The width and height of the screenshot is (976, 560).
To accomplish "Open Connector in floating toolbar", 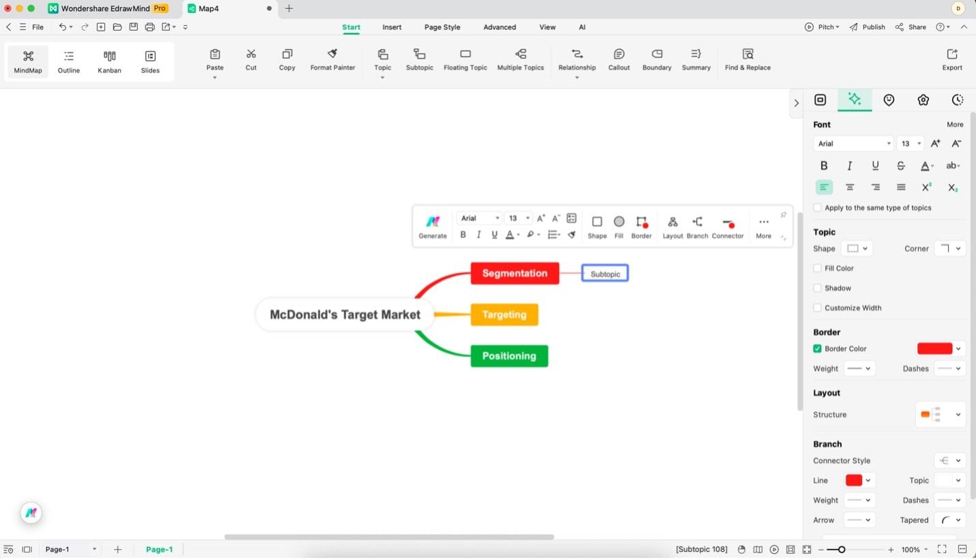I will tap(728, 227).
